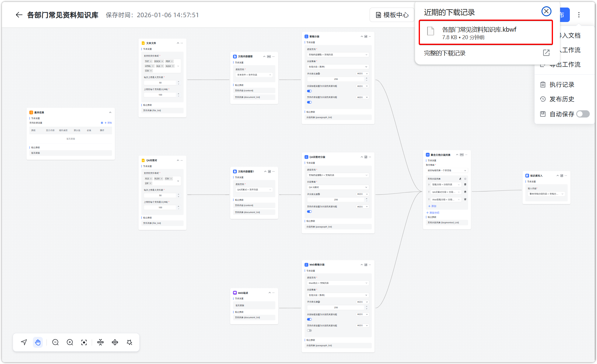Collapse the 基本信息 node chevron
This screenshot has width=597, height=364.
tap(110, 112)
